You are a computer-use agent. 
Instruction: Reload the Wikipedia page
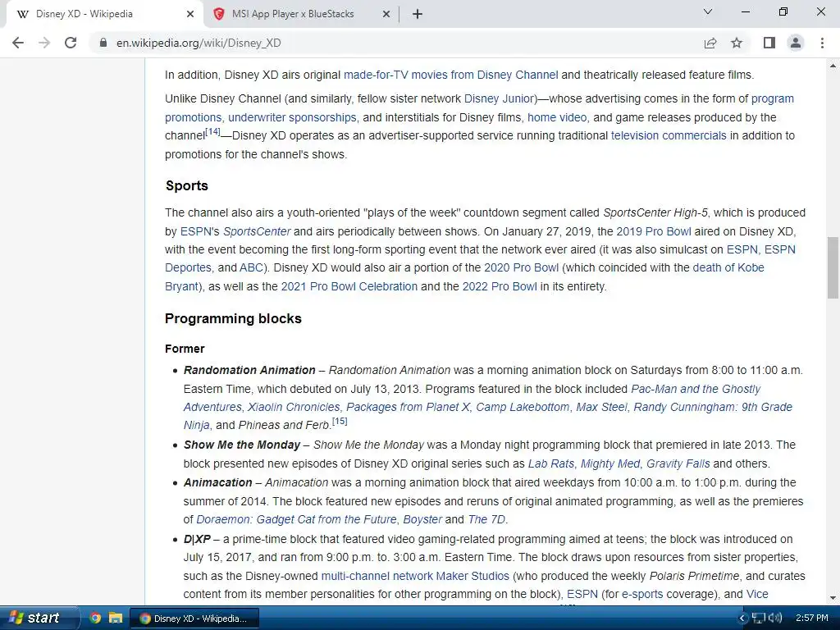pyautogui.click(x=71, y=43)
